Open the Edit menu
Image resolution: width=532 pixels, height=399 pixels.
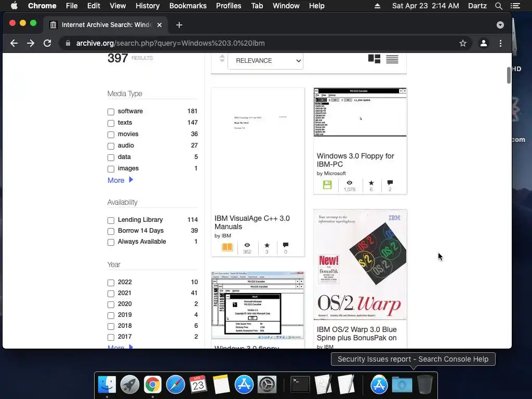[94, 6]
